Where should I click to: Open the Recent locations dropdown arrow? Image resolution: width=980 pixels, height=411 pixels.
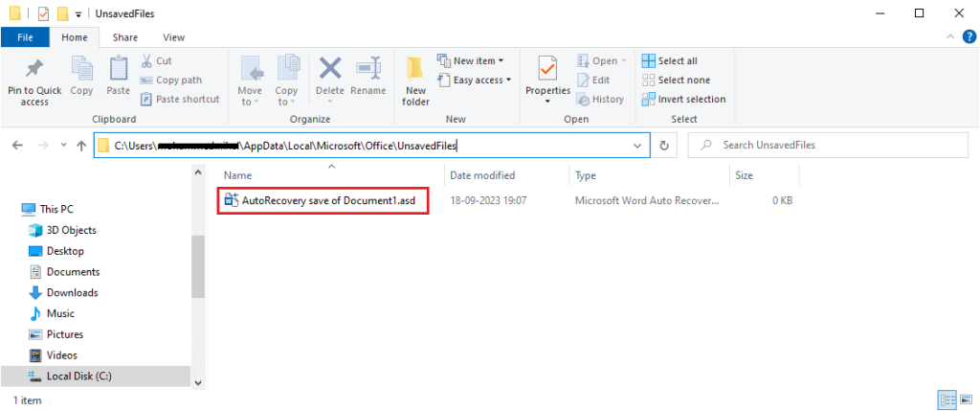62,145
